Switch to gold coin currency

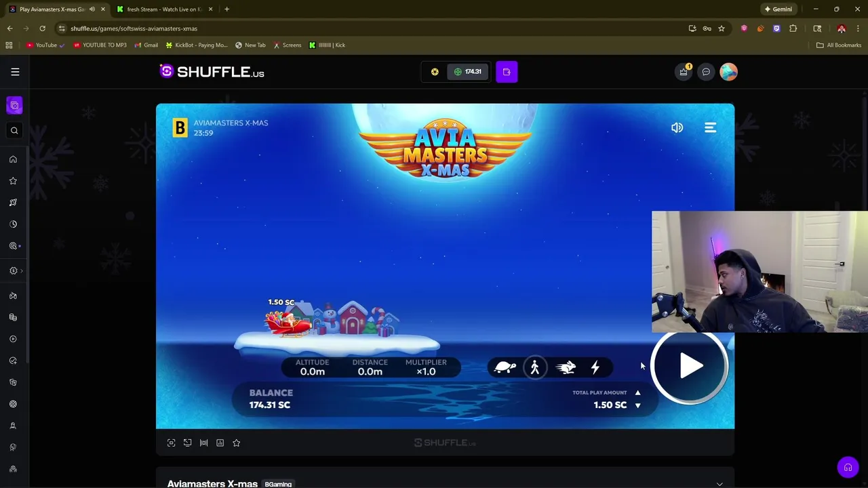coord(435,72)
